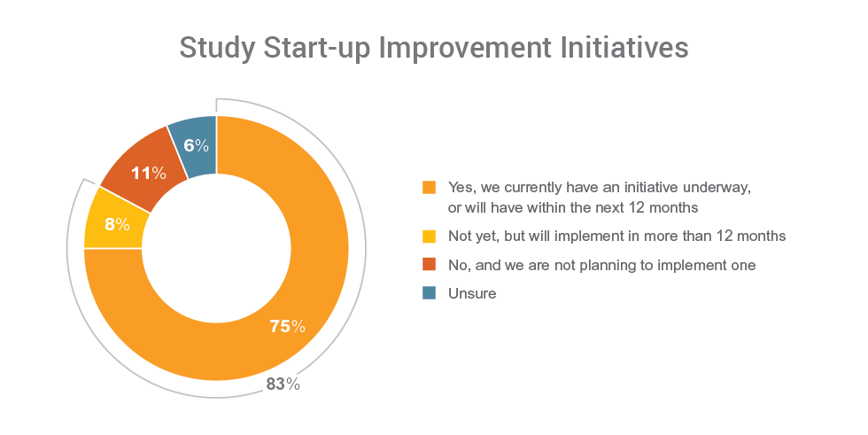Click the red-orange 'No' legend swatch

tap(430, 265)
